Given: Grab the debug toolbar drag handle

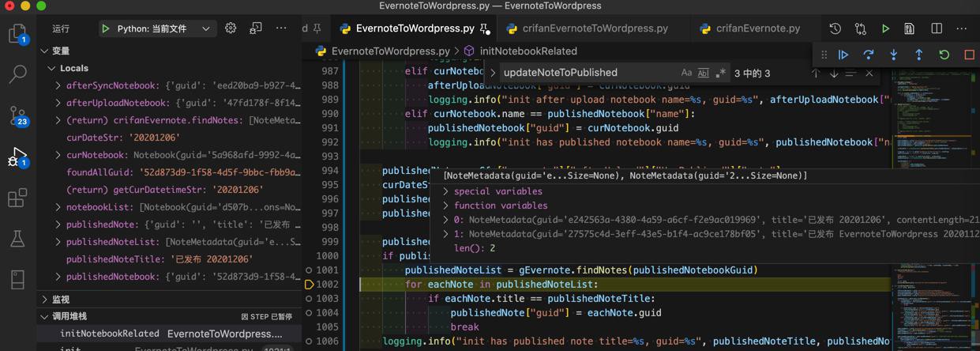Looking at the screenshot, I should [824, 55].
